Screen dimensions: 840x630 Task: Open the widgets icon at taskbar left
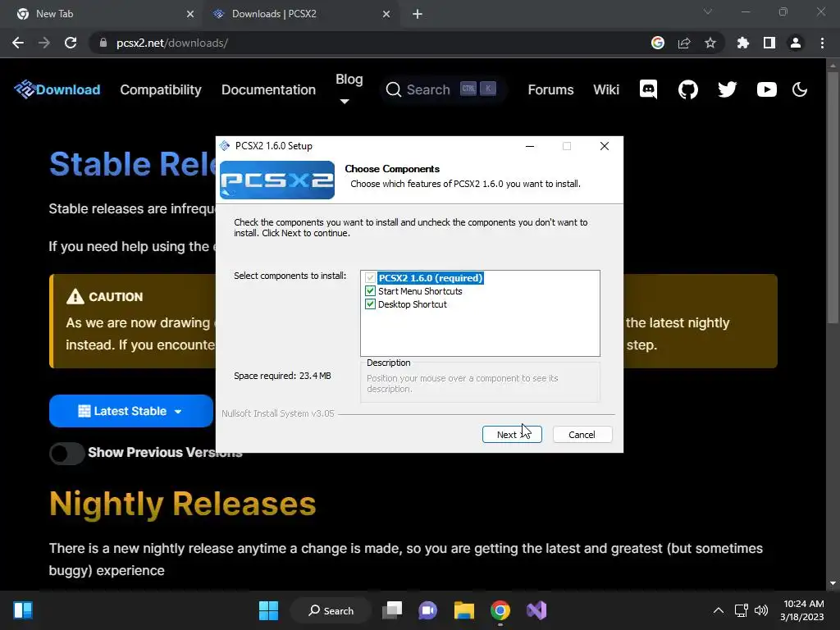pyautogui.click(x=23, y=610)
